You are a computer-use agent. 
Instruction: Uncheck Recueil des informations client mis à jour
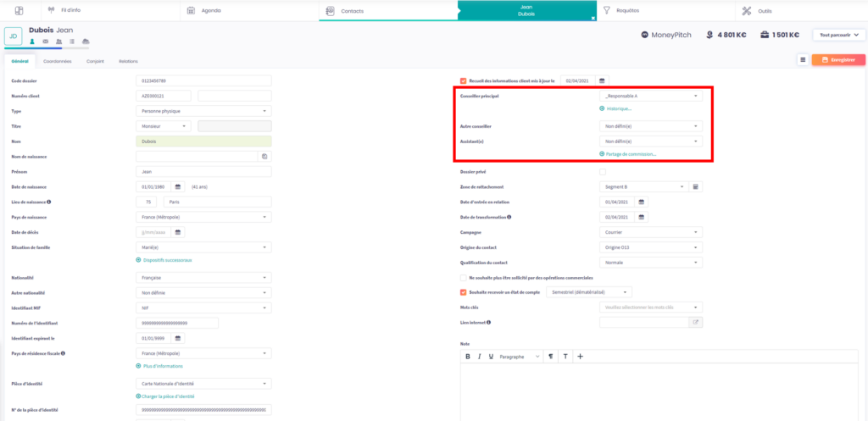pyautogui.click(x=463, y=80)
